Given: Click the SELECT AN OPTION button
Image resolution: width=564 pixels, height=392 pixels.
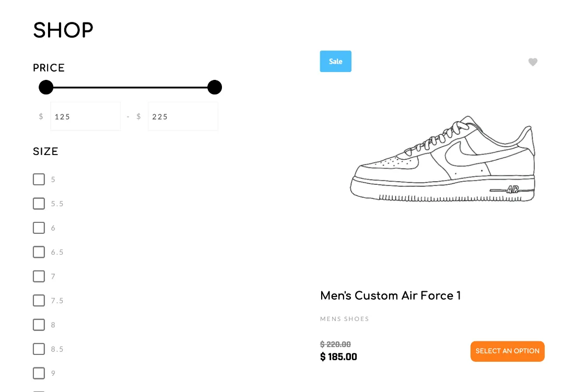Looking at the screenshot, I should pyautogui.click(x=507, y=351).
